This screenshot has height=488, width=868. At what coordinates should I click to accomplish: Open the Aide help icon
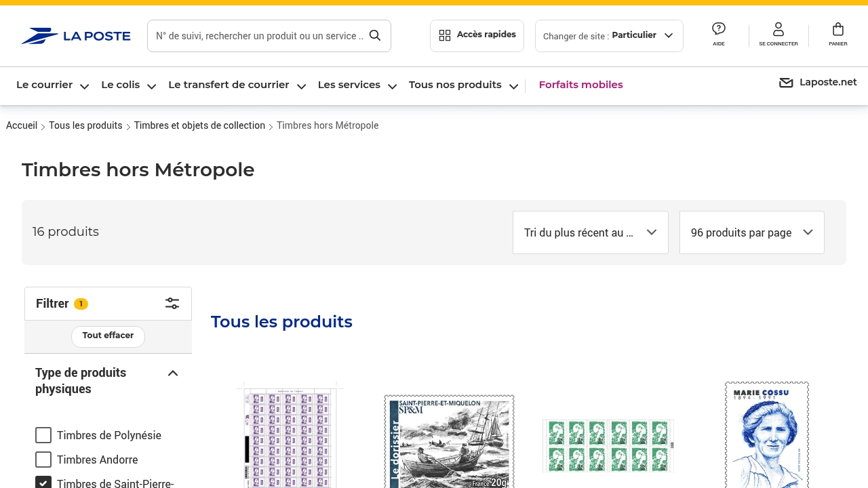click(x=719, y=29)
